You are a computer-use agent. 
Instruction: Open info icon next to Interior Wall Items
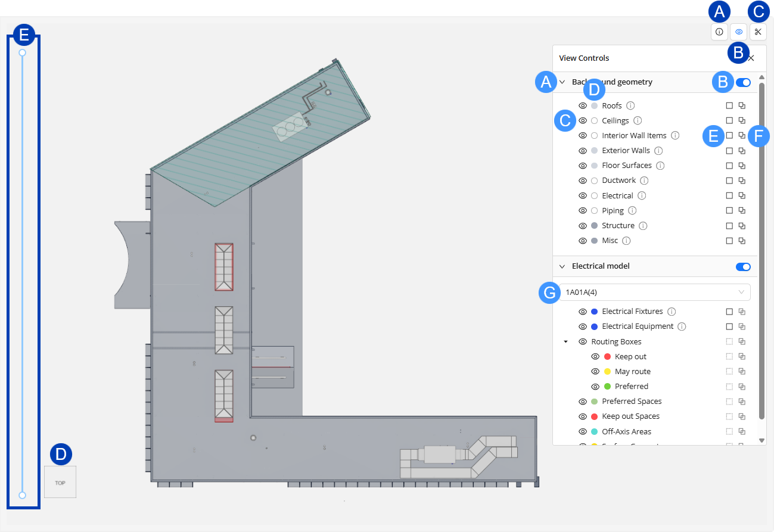pyautogui.click(x=675, y=135)
